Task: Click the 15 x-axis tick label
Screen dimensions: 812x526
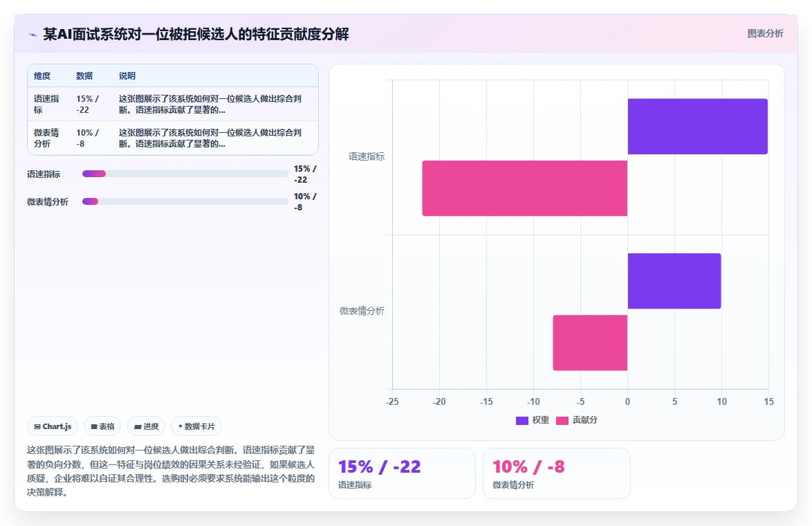Action: coord(768,401)
